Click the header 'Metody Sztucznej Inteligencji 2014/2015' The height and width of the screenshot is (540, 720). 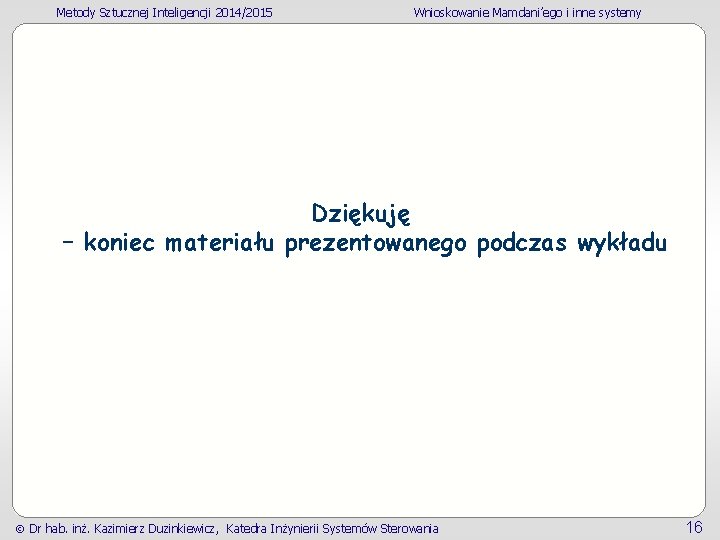164,12
